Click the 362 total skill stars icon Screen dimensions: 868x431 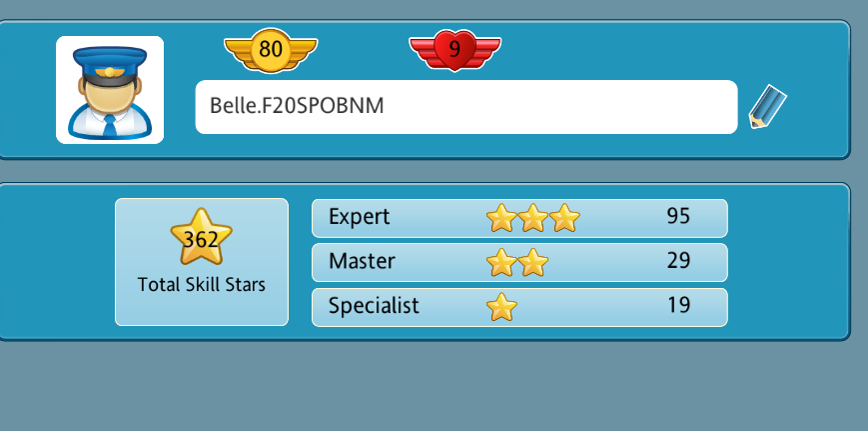[201, 237]
